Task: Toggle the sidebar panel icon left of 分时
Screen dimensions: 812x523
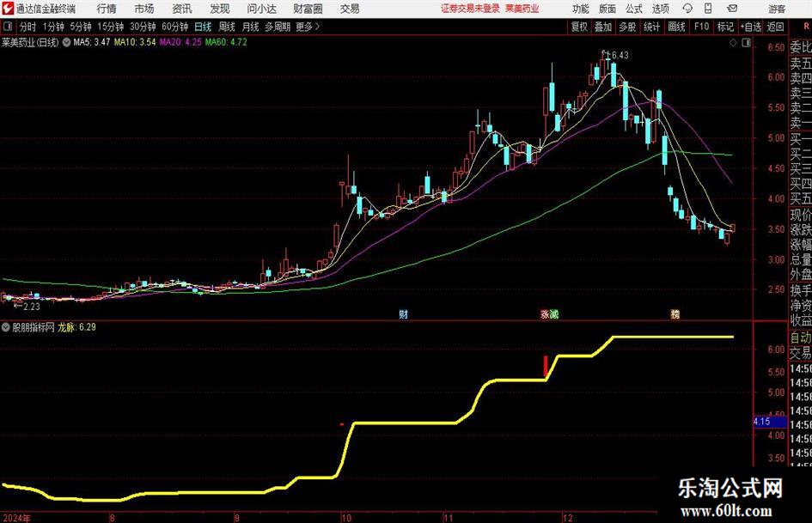Action: point(8,27)
